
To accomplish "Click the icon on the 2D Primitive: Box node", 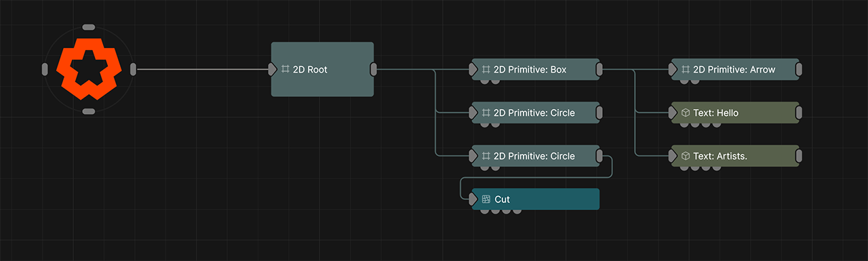I will click(x=486, y=69).
